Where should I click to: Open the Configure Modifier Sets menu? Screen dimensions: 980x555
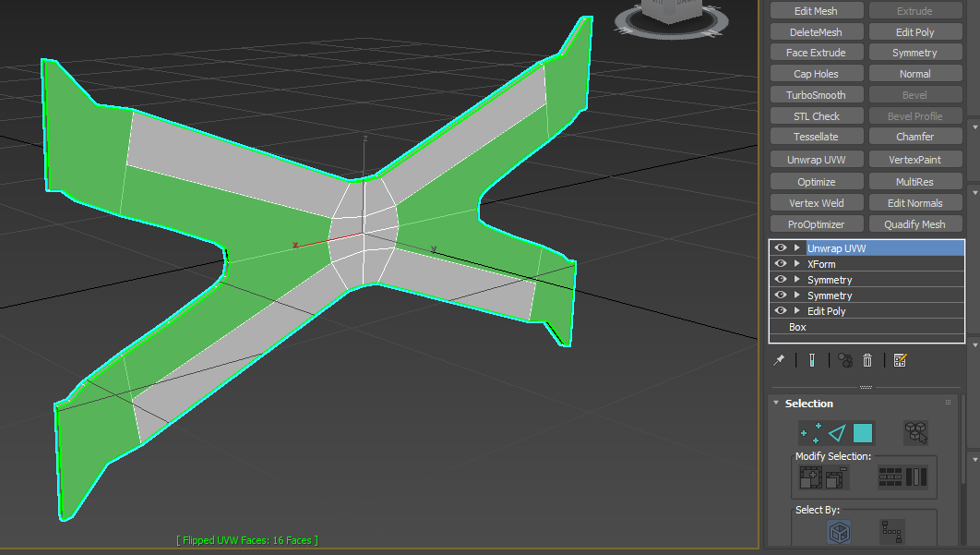point(901,360)
